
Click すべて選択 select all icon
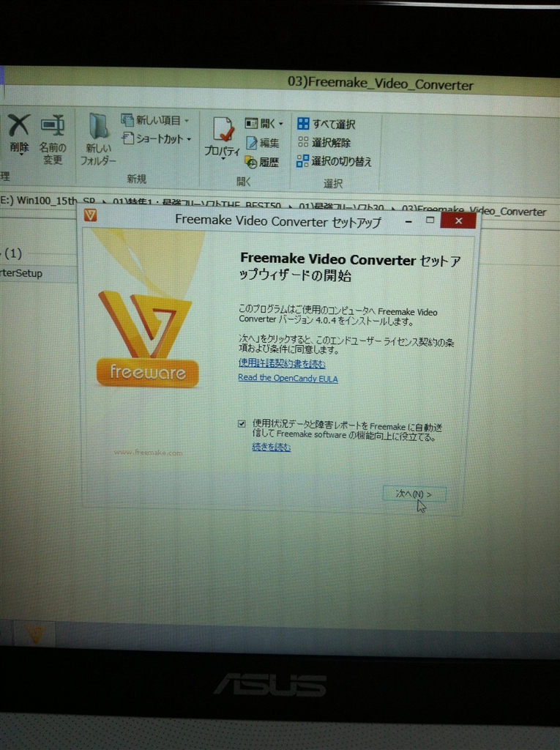pos(303,124)
